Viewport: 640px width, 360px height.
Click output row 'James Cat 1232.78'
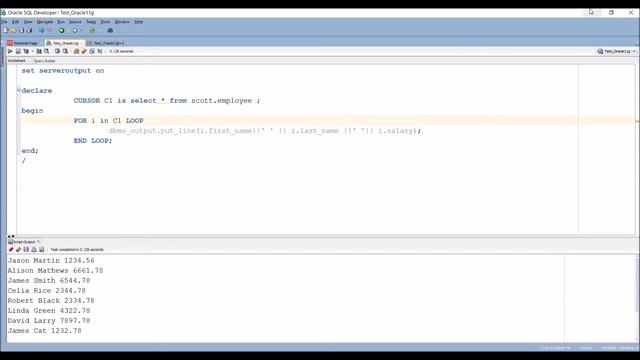click(x=44, y=331)
